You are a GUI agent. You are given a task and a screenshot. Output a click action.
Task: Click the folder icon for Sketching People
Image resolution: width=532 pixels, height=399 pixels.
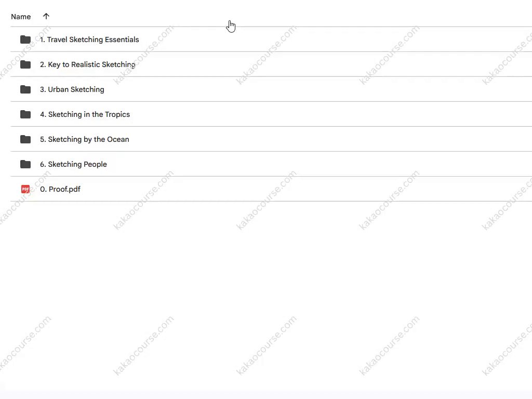click(x=25, y=164)
